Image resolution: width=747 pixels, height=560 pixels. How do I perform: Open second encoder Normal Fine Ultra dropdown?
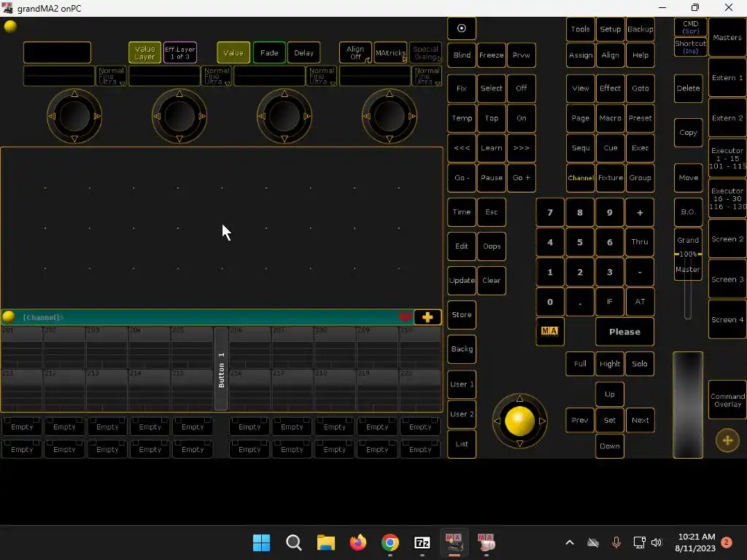click(217, 76)
